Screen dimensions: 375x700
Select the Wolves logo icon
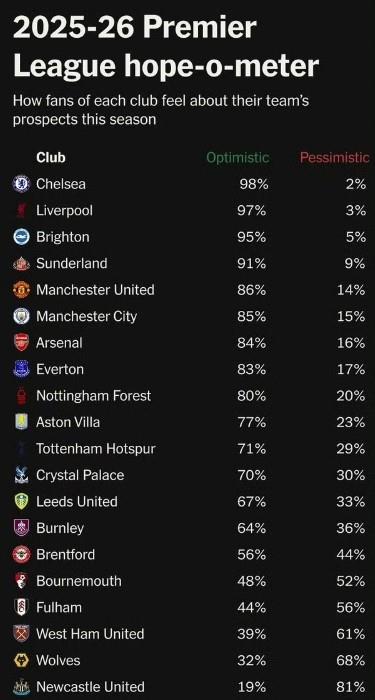(21, 660)
